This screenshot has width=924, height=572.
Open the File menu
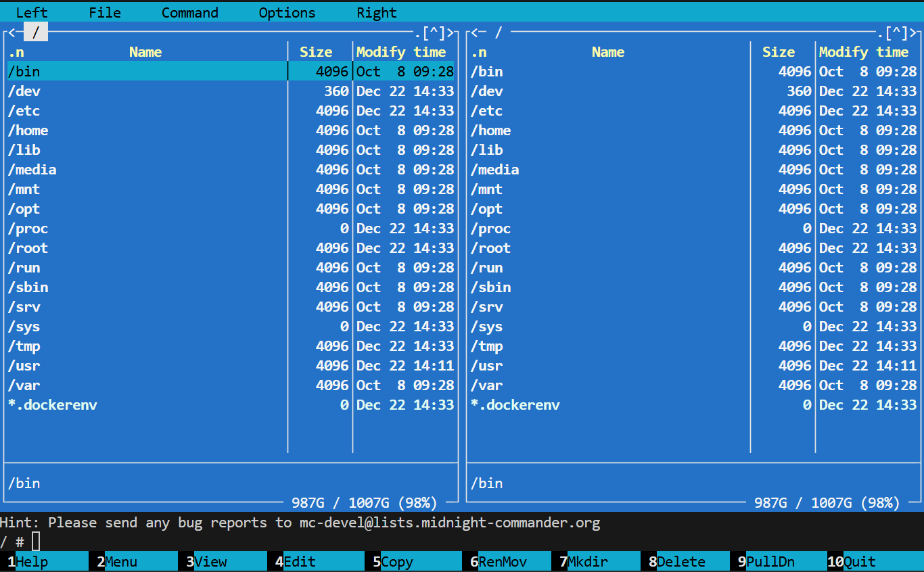(x=105, y=13)
